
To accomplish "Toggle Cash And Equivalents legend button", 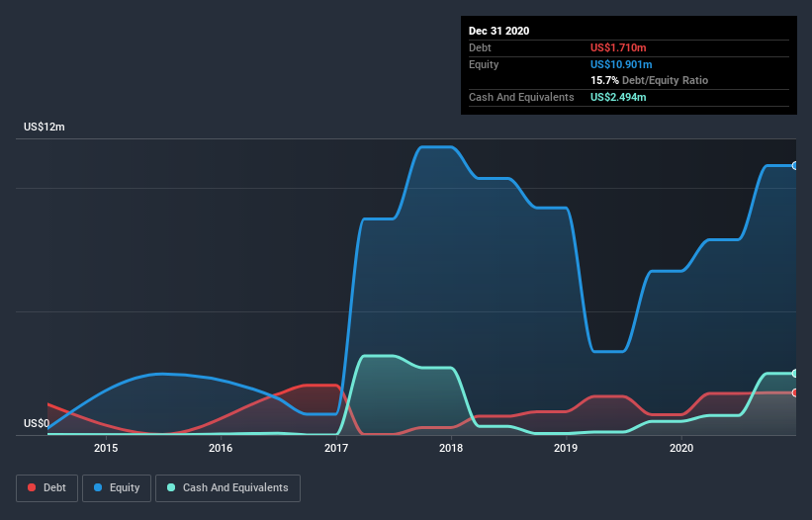I will [x=227, y=488].
